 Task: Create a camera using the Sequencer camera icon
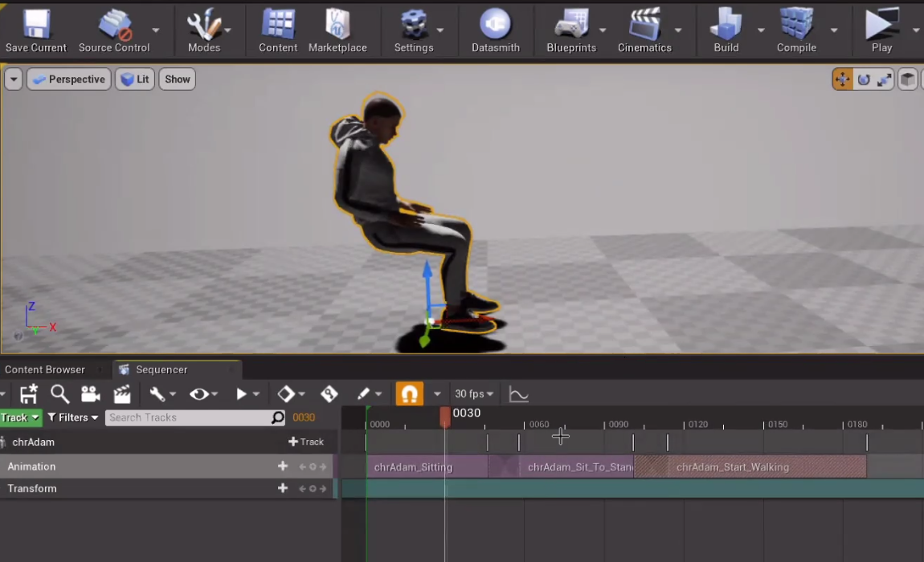90,393
